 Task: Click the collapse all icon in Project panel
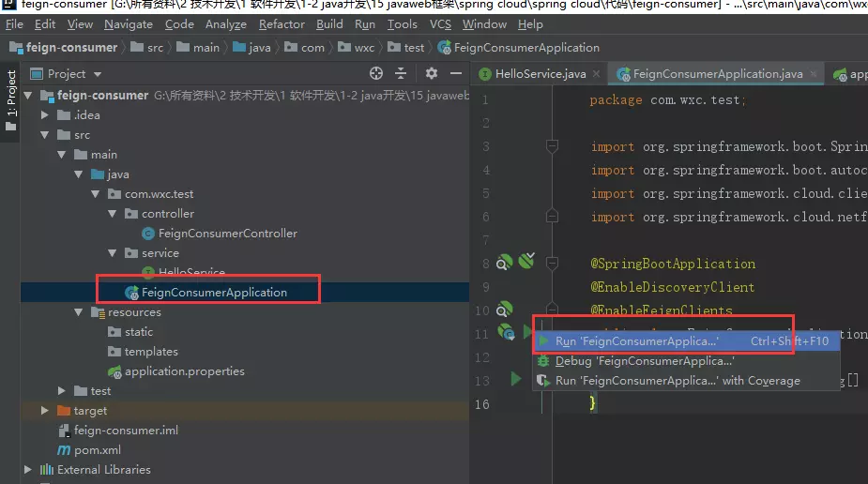click(401, 73)
